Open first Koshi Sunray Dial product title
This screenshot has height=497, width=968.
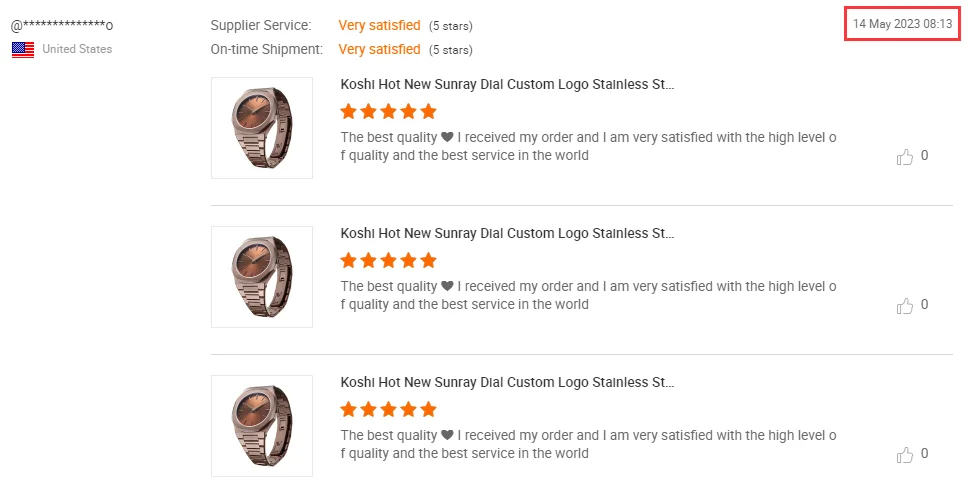click(507, 85)
